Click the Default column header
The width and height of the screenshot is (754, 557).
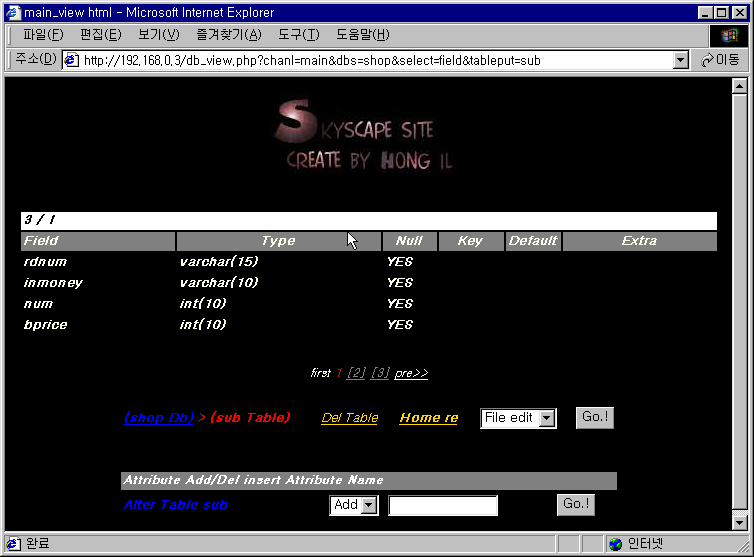pos(533,241)
